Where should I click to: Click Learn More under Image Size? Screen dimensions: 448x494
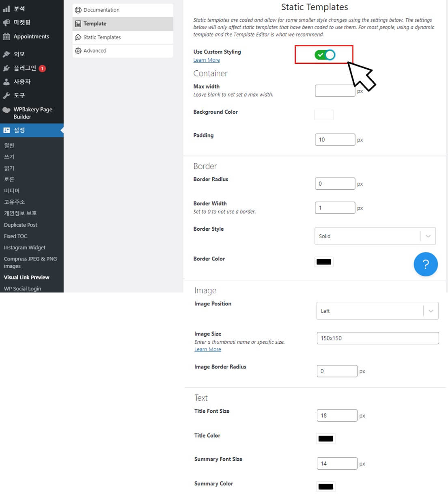207,349
